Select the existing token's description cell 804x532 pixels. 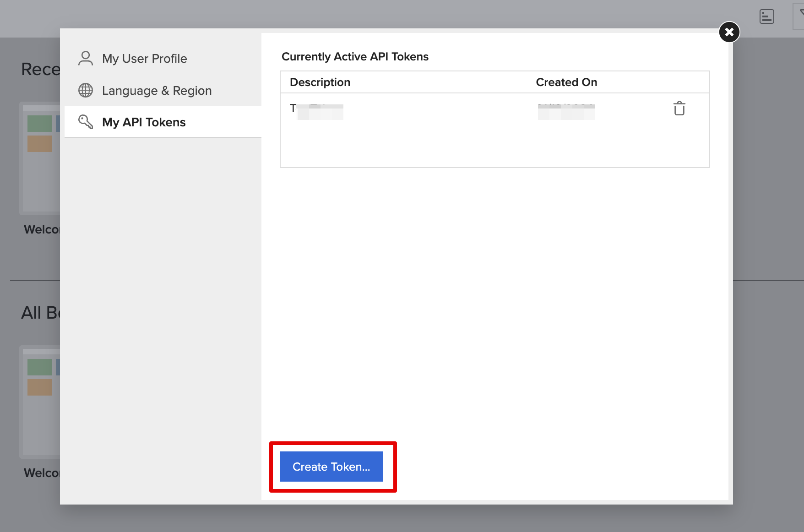point(317,110)
